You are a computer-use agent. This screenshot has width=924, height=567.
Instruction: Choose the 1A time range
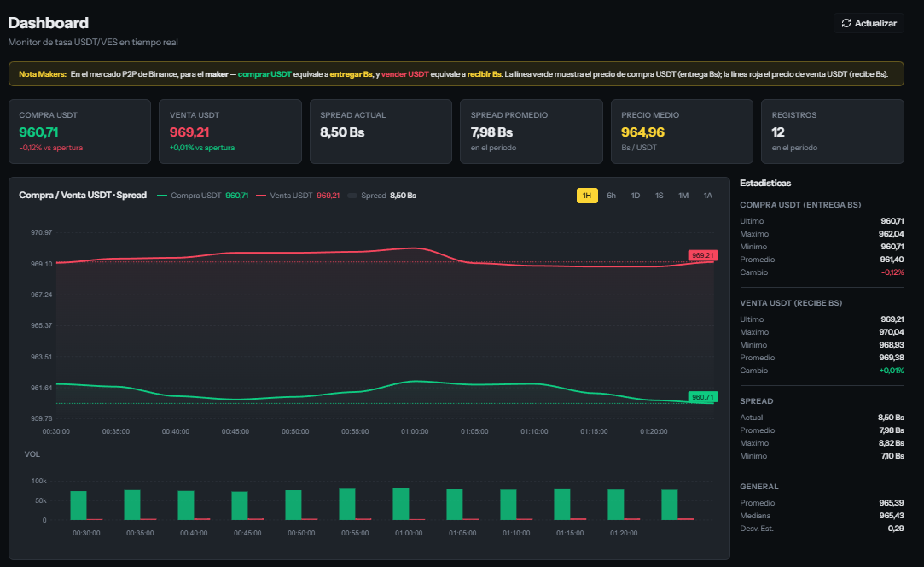708,196
